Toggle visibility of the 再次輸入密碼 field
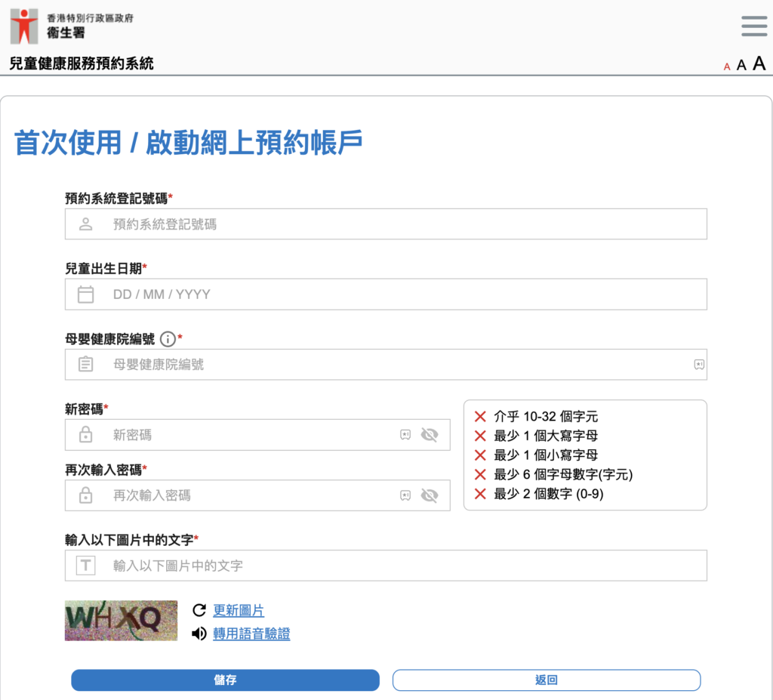 tap(430, 495)
